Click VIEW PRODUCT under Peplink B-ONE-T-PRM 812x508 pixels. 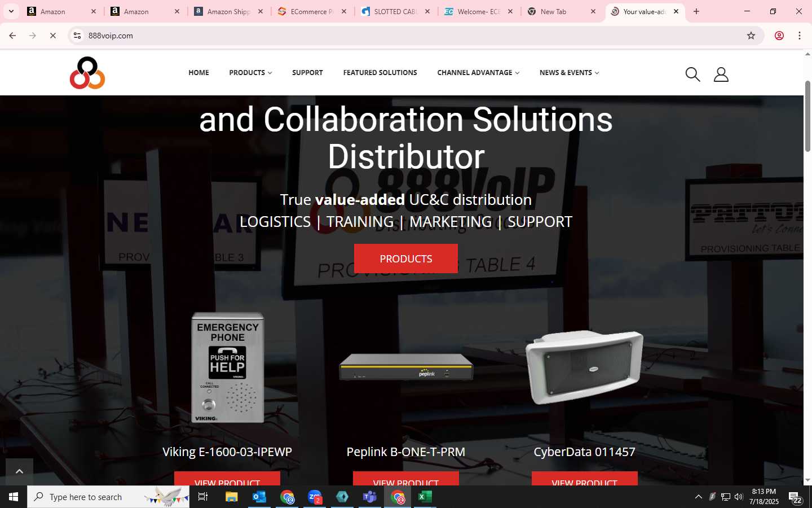(406, 479)
